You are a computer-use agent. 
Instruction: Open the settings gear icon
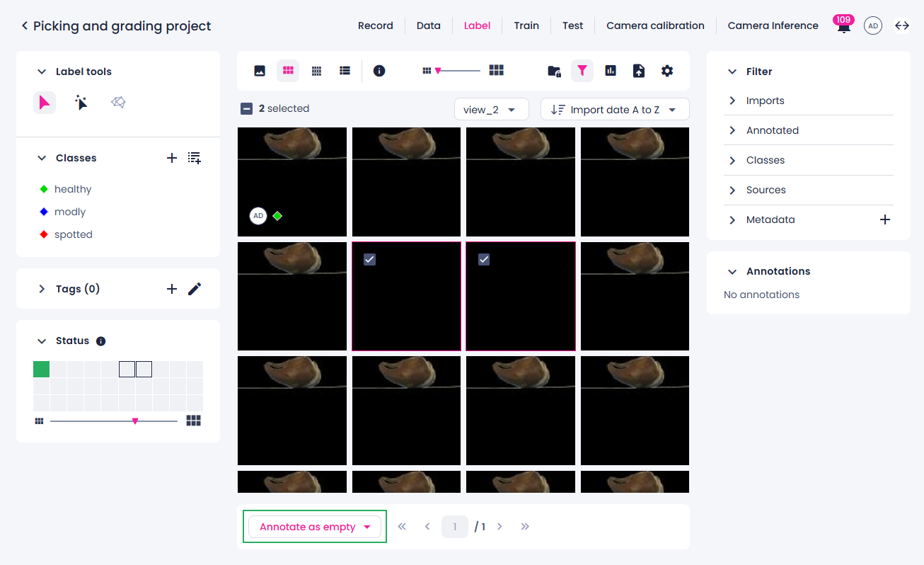click(x=667, y=71)
